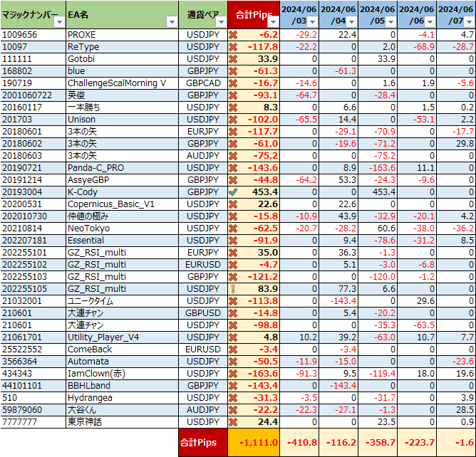Click the red X icon in 一本勝ち row
This screenshot has width=476, height=457.
pyautogui.click(x=233, y=107)
